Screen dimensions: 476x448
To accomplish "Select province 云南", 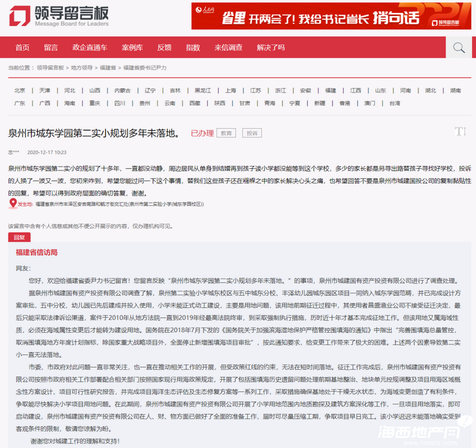I will click(170, 103).
